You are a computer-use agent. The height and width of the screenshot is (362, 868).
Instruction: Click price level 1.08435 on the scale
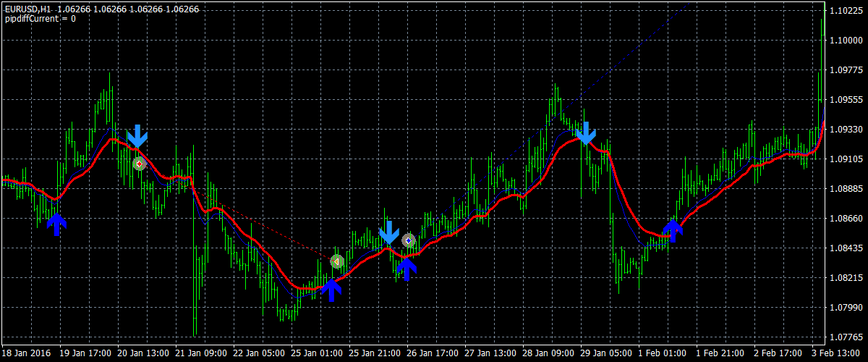(x=848, y=248)
